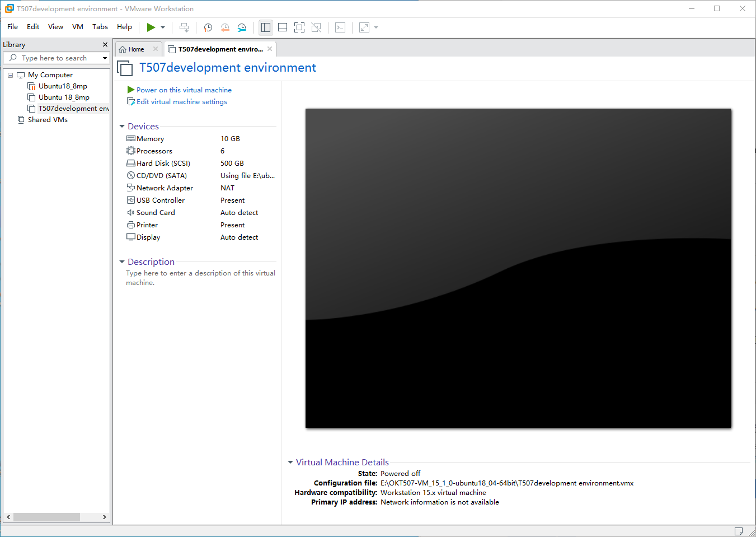Click the library horizontal scrollbar

tap(57, 517)
